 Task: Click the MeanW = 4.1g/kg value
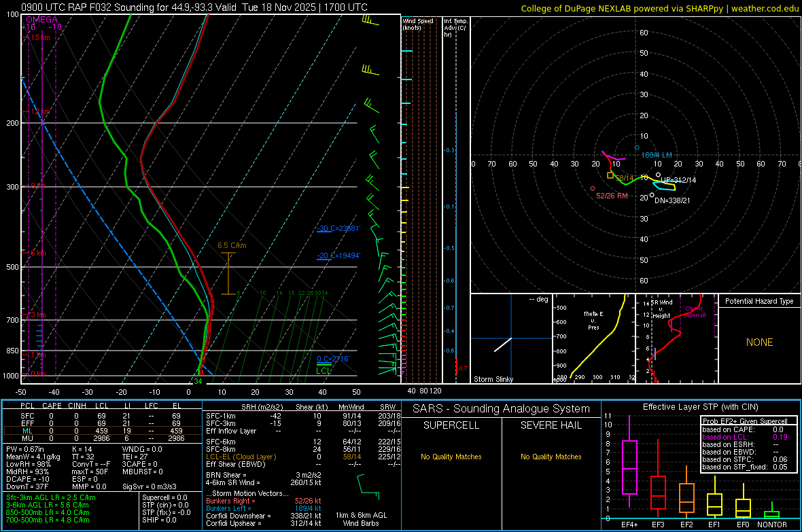[33, 457]
